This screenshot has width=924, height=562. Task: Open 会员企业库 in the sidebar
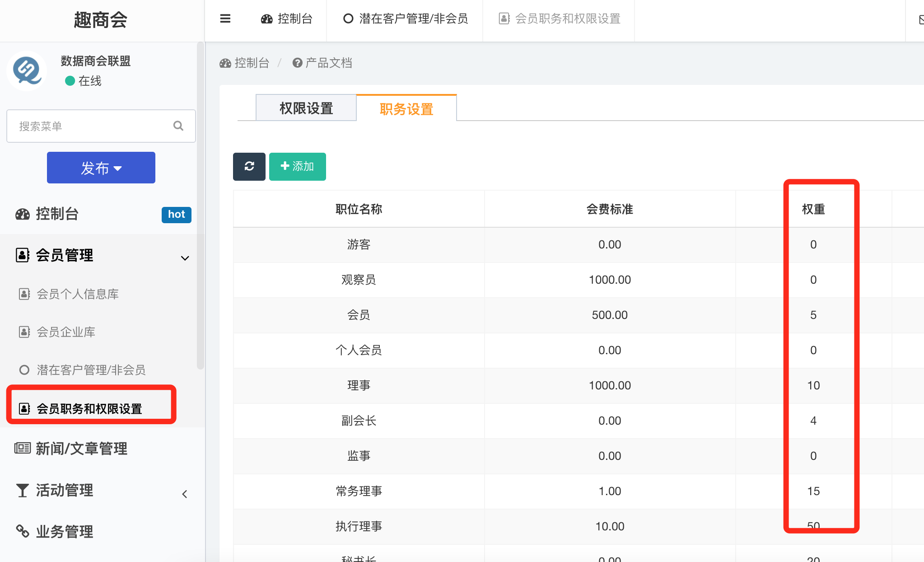point(66,332)
